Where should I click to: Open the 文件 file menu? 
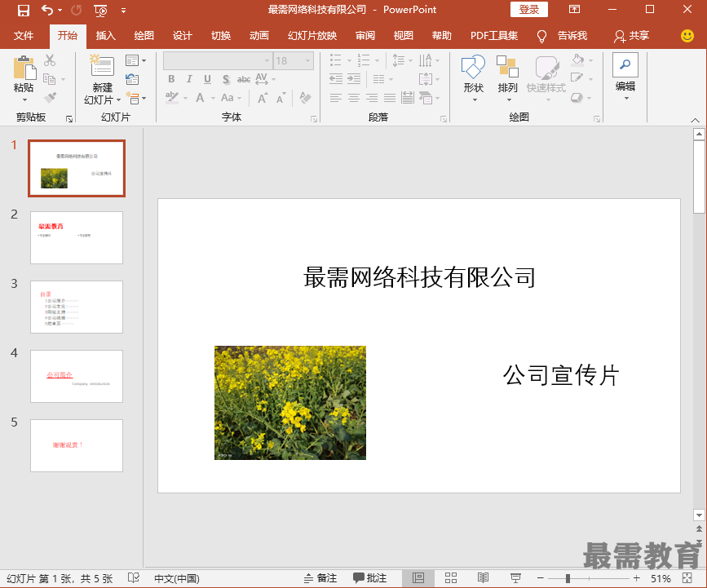click(24, 36)
